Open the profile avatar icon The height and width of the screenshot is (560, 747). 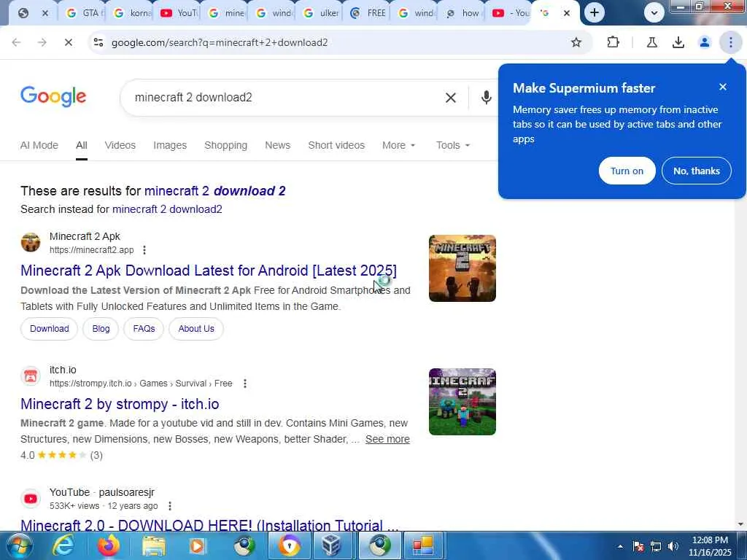tap(704, 42)
